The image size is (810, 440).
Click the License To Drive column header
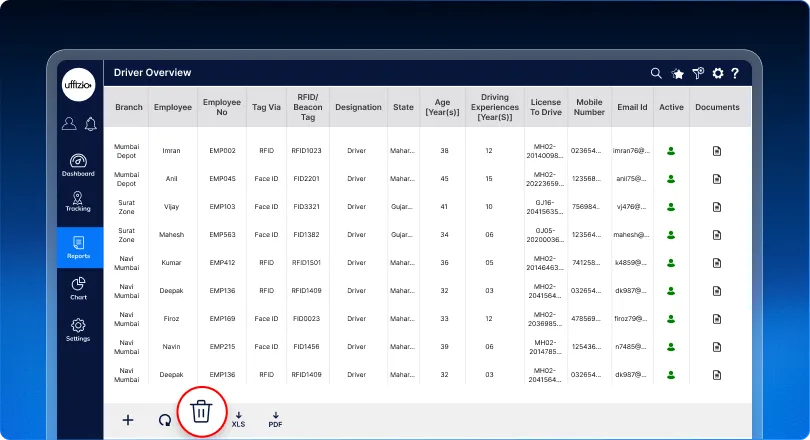[x=546, y=107]
